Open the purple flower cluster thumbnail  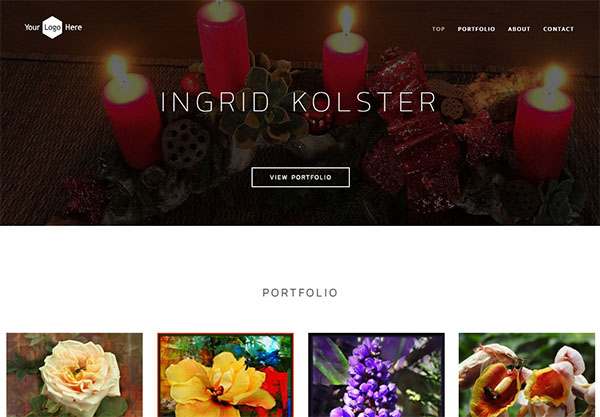point(376,375)
